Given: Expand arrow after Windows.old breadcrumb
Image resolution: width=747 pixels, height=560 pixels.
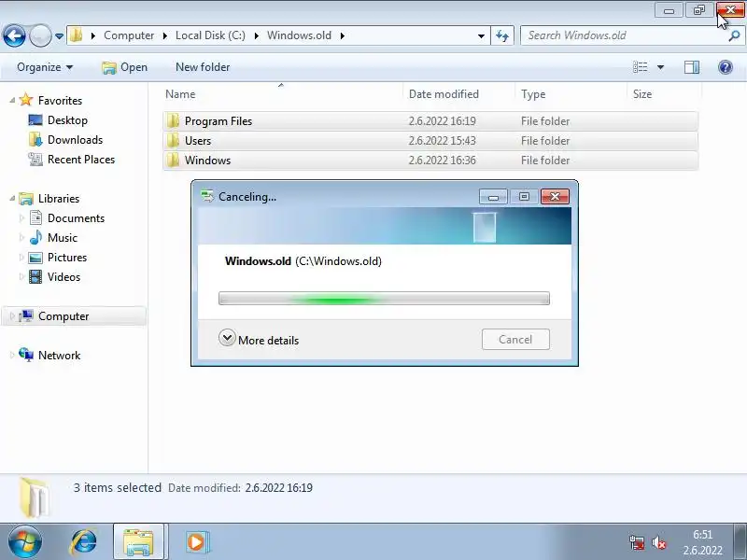Looking at the screenshot, I should pyautogui.click(x=342, y=35).
